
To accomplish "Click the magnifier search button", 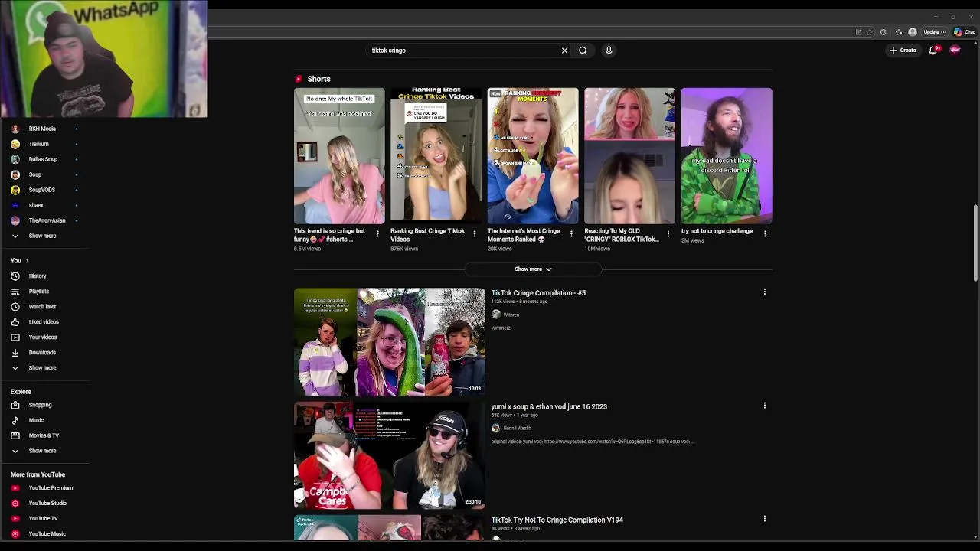I will [583, 51].
